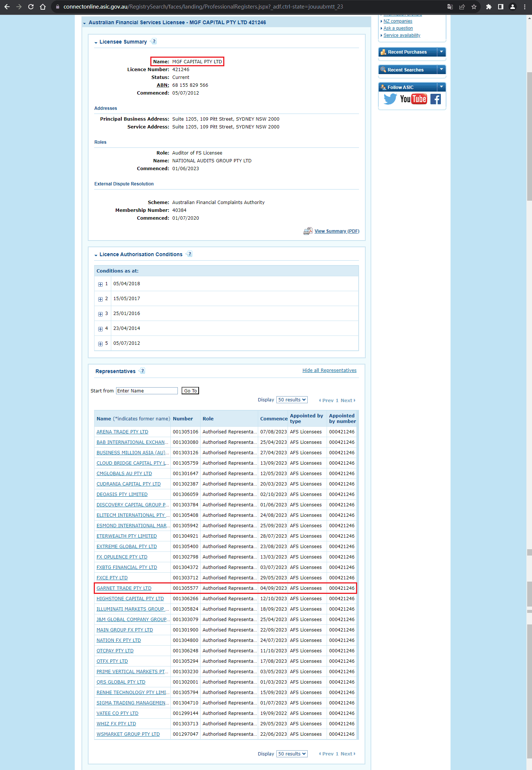Open the Follow ASIC dropdown arrow
The width and height of the screenshot is (532, 770).
coord(442,87)
